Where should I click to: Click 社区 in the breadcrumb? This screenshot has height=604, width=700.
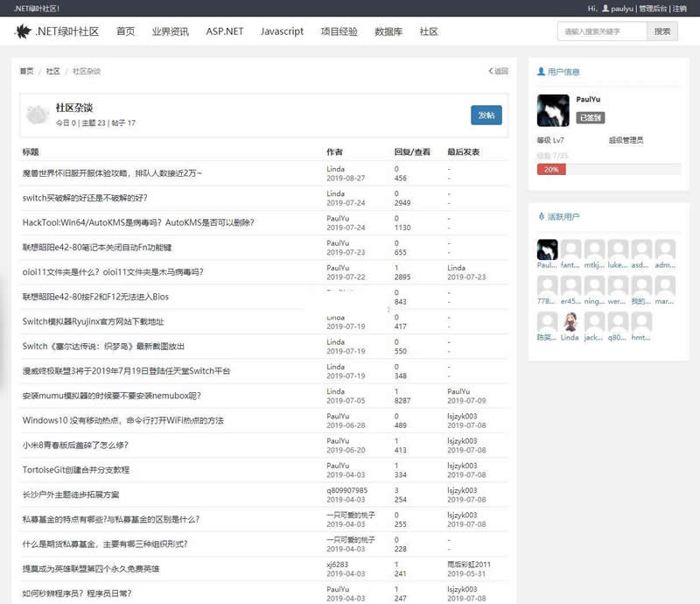coord(52,71)
